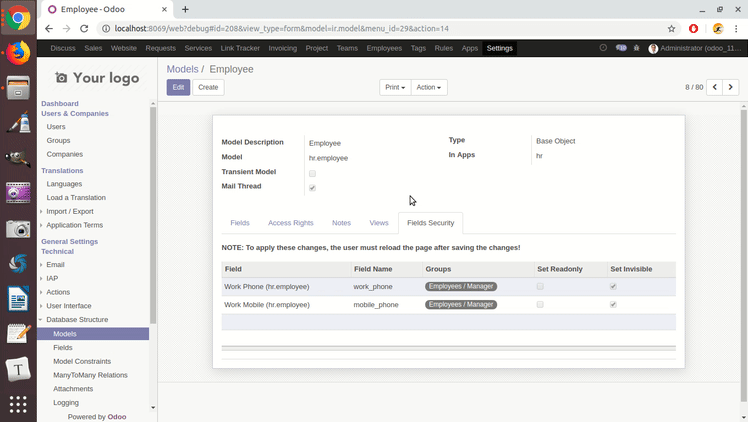Open the Discuss menu
The height and width of the screenshot is (422, 748).
63,48
